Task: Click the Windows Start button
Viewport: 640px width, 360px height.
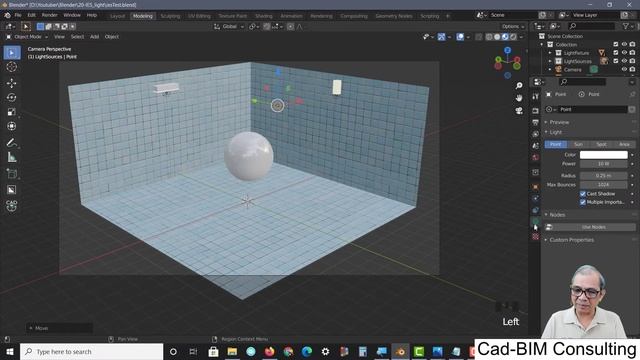Action: [x=9, y=351]
